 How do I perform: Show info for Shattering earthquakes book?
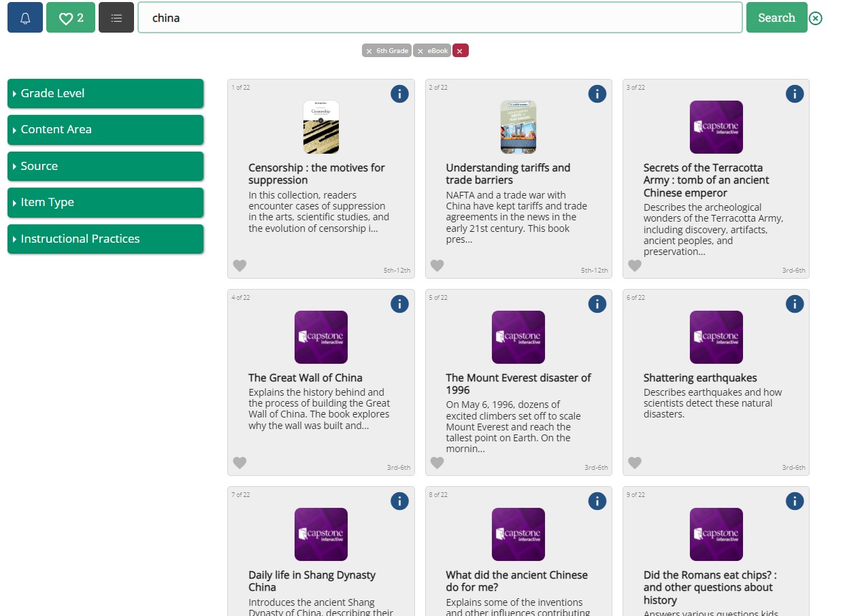tap(795, 304)
